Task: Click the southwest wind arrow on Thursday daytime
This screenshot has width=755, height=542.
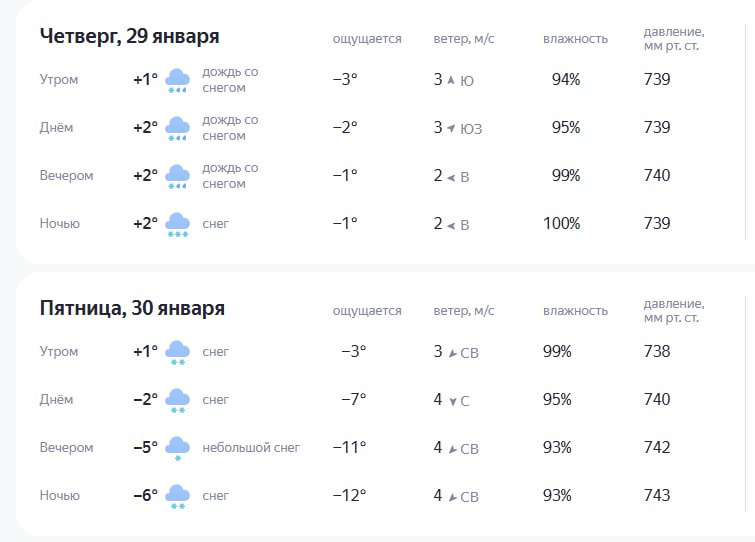Action: click(451, 128)
